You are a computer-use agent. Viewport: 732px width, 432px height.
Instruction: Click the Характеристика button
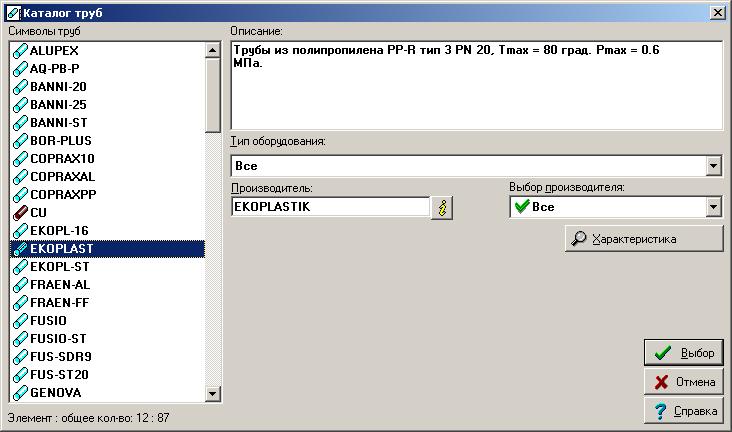tap(644, 239)
